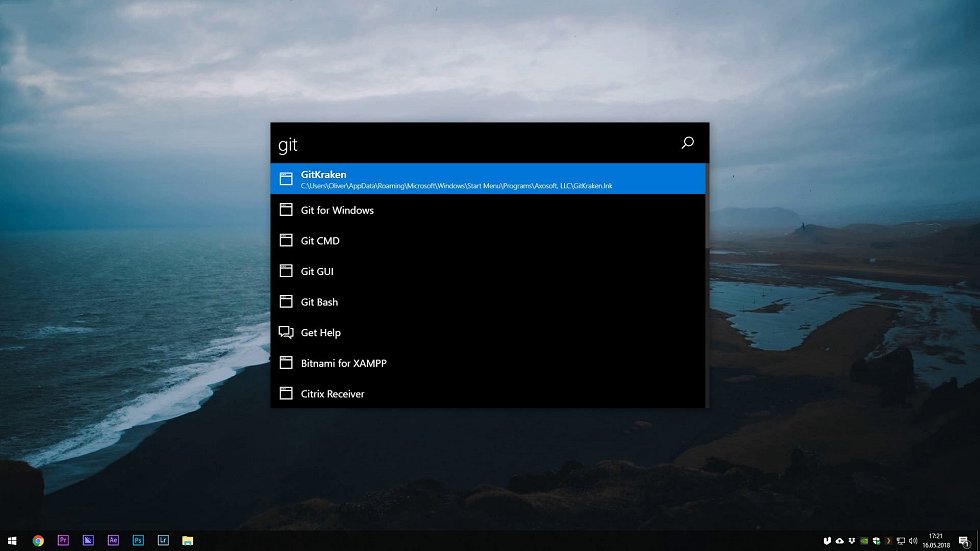The width and height of the screenshot is (980, 551).
Task: Select the GitKraken result row
Action: coord(488,179)
